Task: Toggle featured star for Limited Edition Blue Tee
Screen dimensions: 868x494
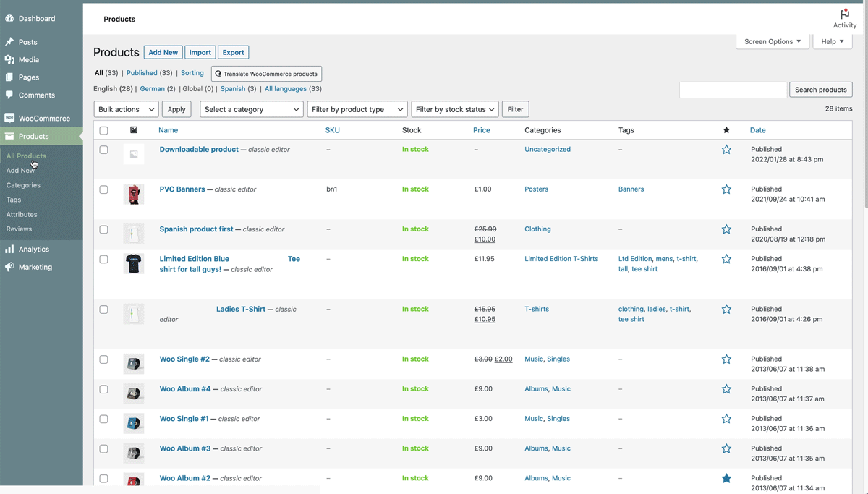Action: point(726,259)
